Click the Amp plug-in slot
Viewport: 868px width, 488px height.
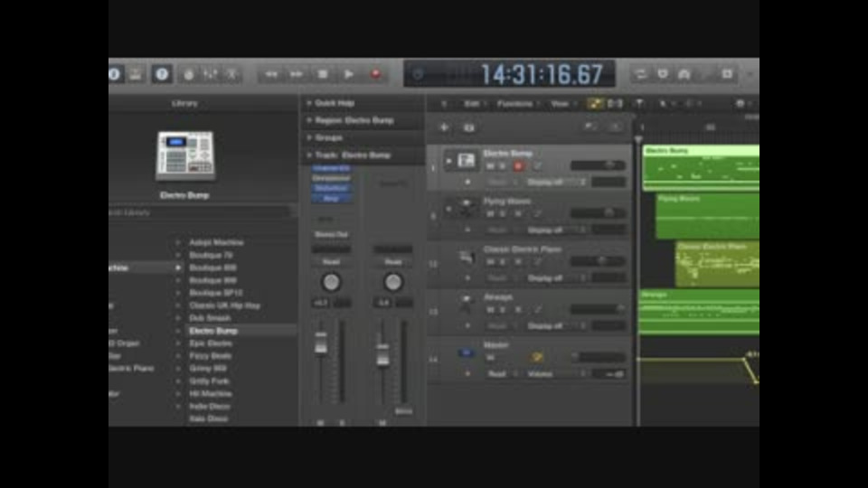(x=331, y=198)
